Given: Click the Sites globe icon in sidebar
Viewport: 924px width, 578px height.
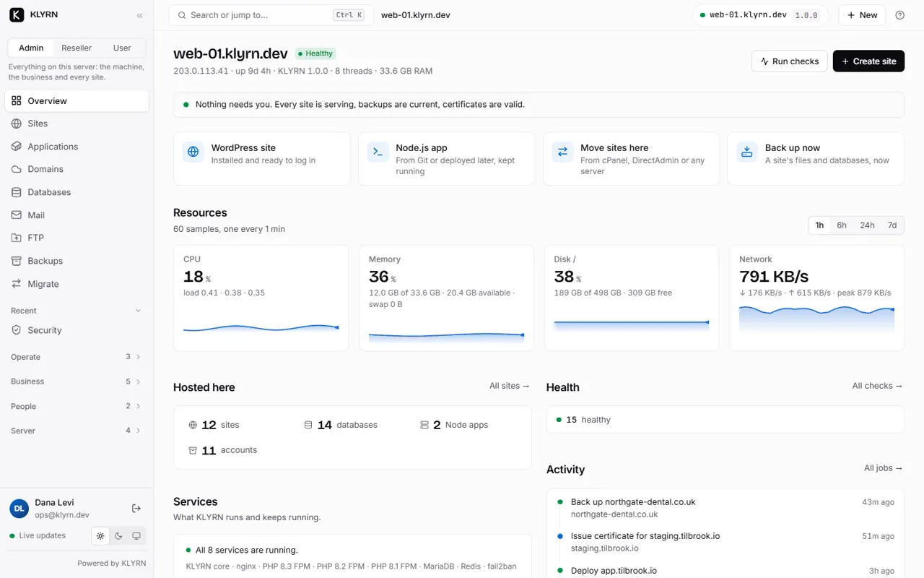Looking at the screenshot, I should 17,124.
